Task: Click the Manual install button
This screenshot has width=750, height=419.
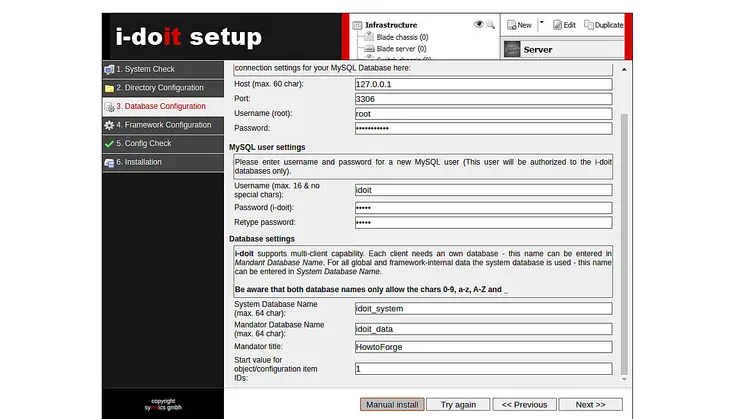Action: (x=392, y=405)
